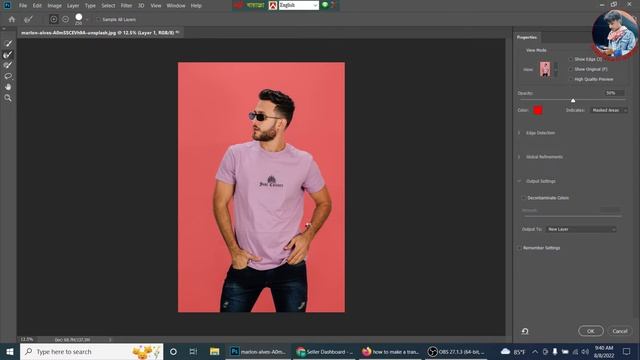Open Task View on taskbar

[193, 351]
